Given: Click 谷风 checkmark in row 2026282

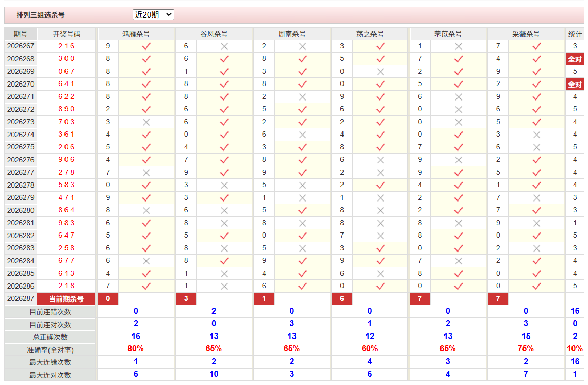Looking at the screenshot, I should click(x=224, y=236).
